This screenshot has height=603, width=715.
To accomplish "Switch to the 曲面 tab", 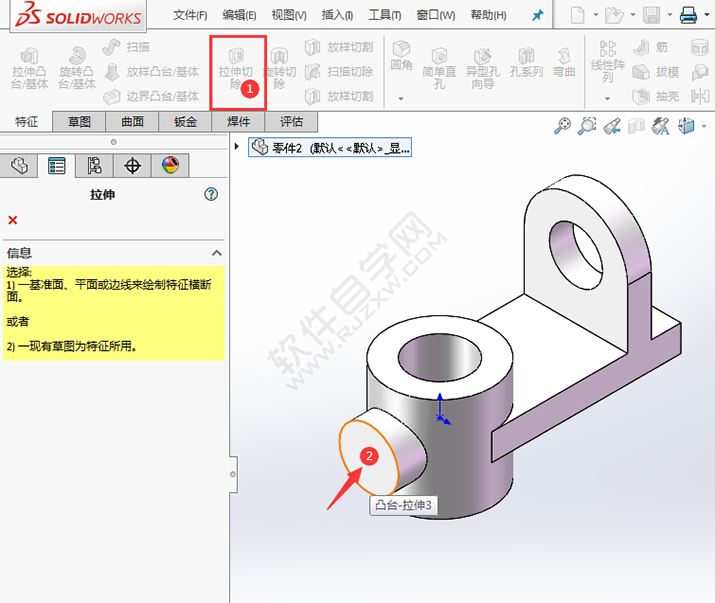I will 132,122.
